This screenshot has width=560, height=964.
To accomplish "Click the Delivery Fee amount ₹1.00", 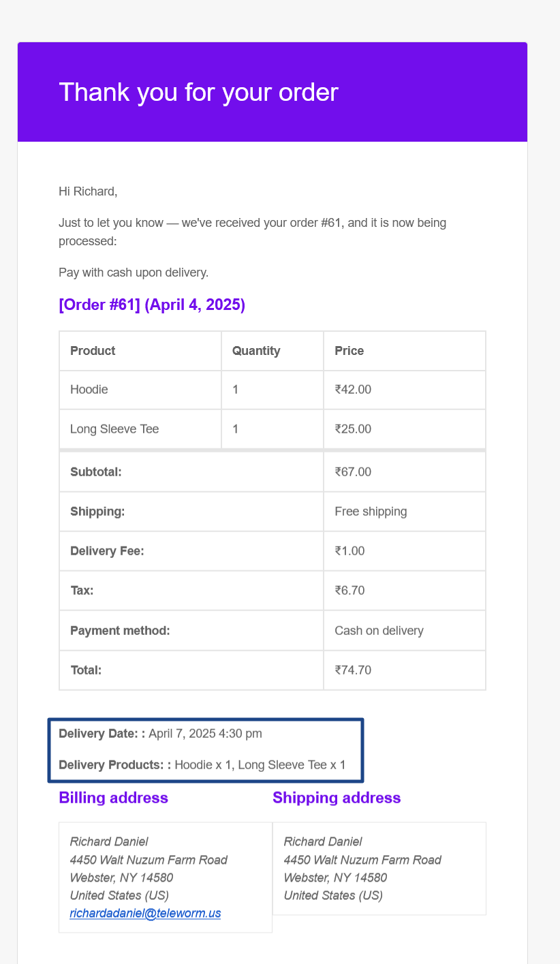I will (349, 550).
